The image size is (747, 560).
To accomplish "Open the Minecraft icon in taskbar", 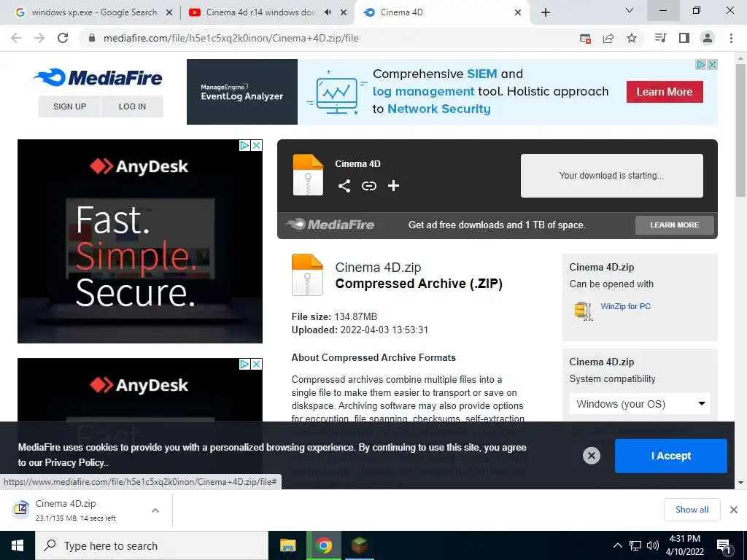I will point(359,545).
